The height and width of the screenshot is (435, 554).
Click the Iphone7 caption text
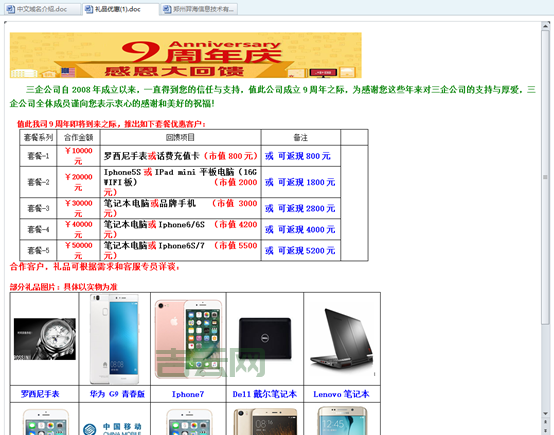click(188, 394)
